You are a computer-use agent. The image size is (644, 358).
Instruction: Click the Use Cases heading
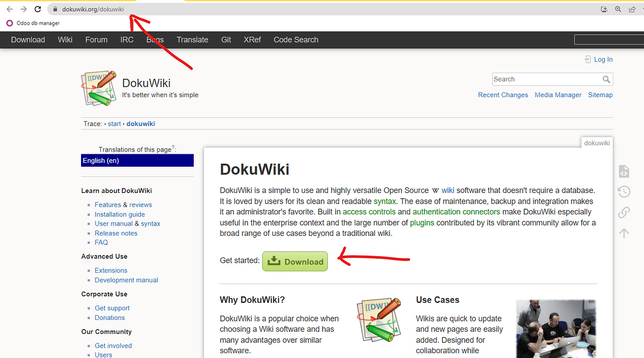click(438, 300)
